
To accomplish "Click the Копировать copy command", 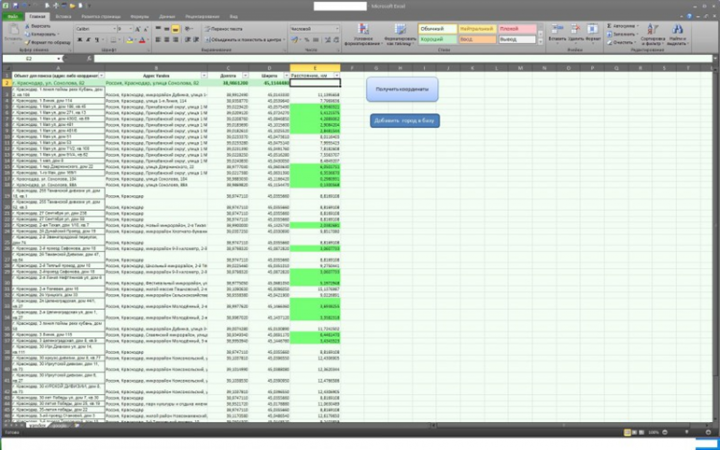I will tap(41, 34).
